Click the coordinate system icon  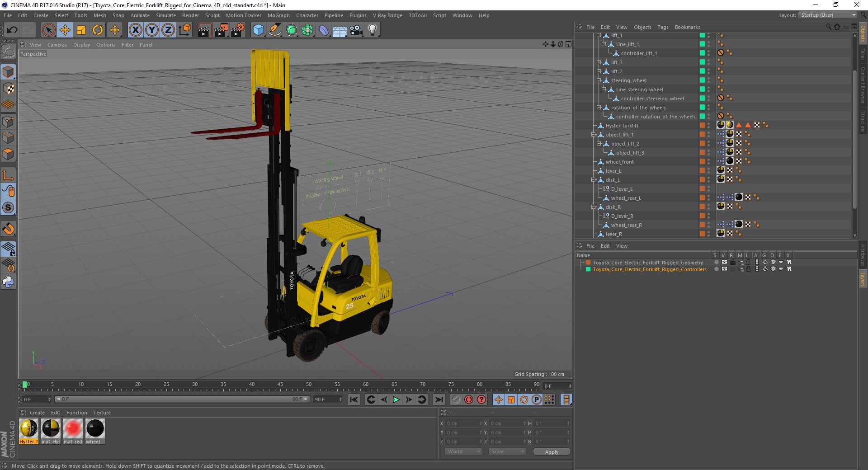click(x=184, y=30)
